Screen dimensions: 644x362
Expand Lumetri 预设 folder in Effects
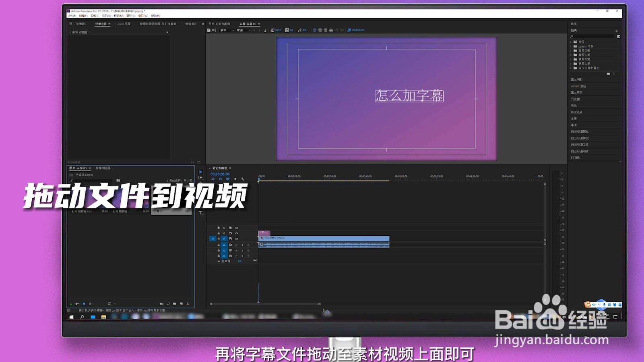click(x=571, y=46)
